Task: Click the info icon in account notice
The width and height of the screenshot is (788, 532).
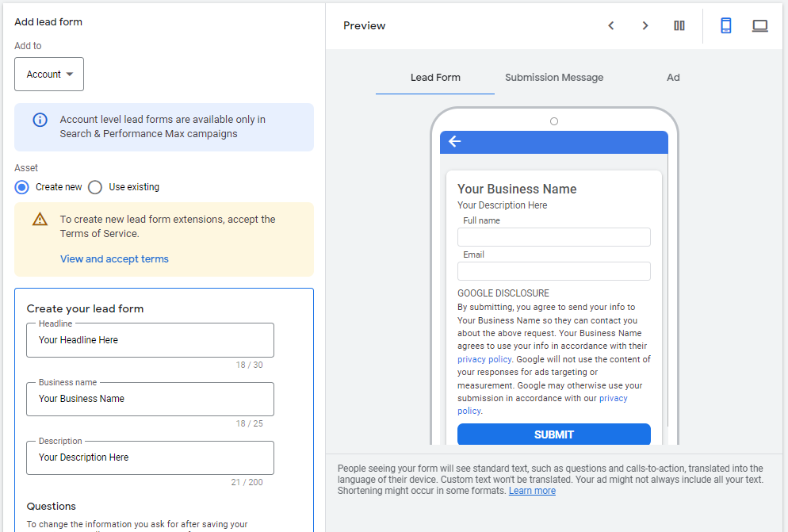Action: 40,120
